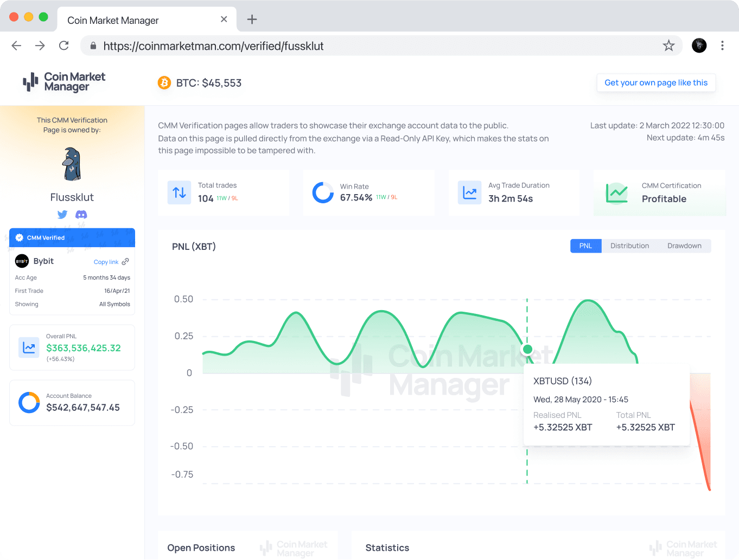
Task: Click the Overall PNL chart icon
Action: coord(29,347)
